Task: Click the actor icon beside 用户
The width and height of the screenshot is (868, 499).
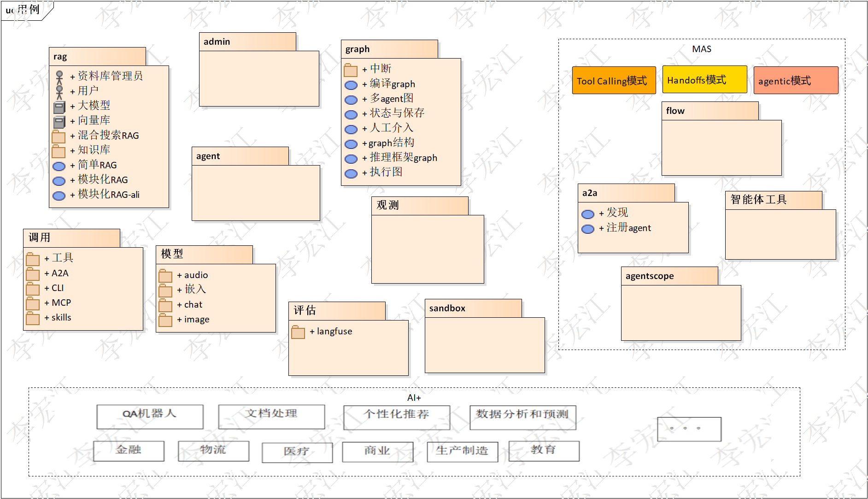Action: (59, 92)
